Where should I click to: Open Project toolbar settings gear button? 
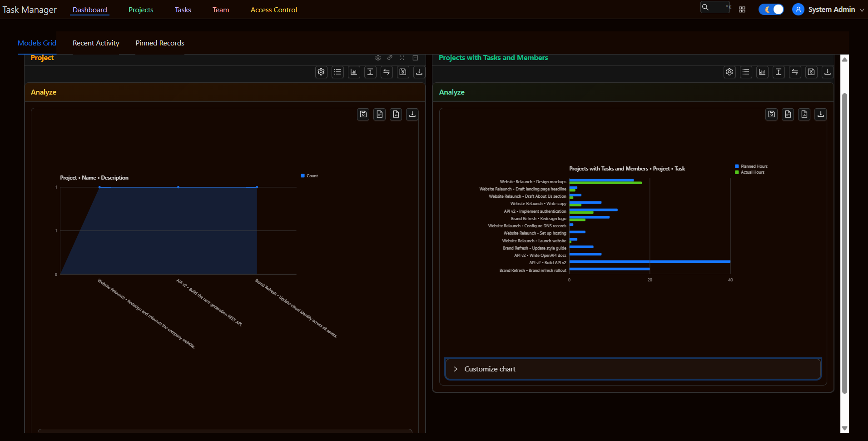click(x=321, y=72)
